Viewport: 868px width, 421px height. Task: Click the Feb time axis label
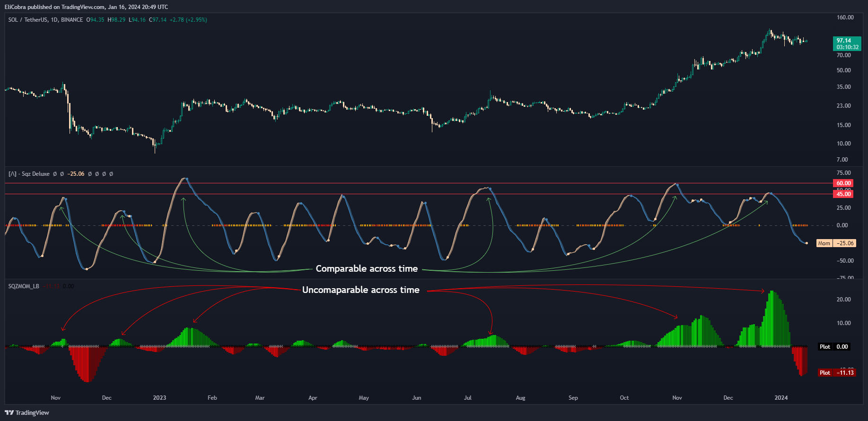(212, 398)
